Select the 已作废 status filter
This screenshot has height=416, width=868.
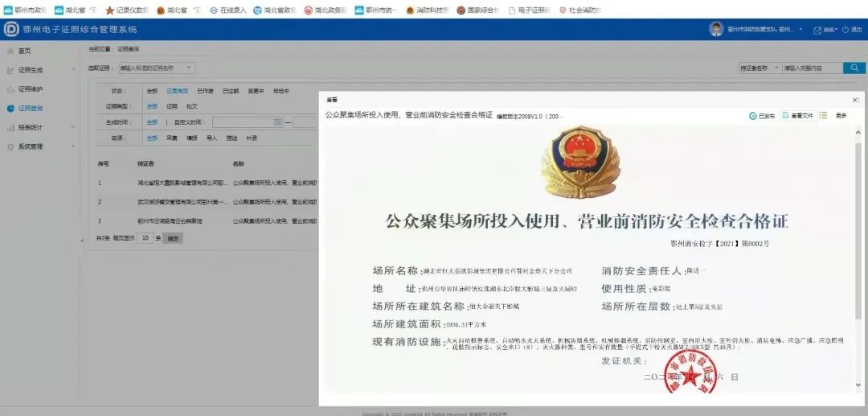205,91
